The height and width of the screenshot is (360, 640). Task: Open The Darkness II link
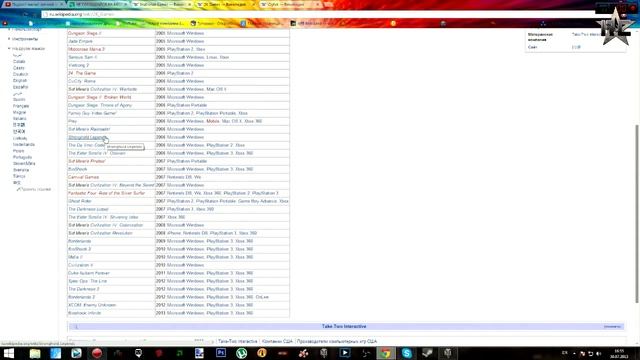click(84, 289)
